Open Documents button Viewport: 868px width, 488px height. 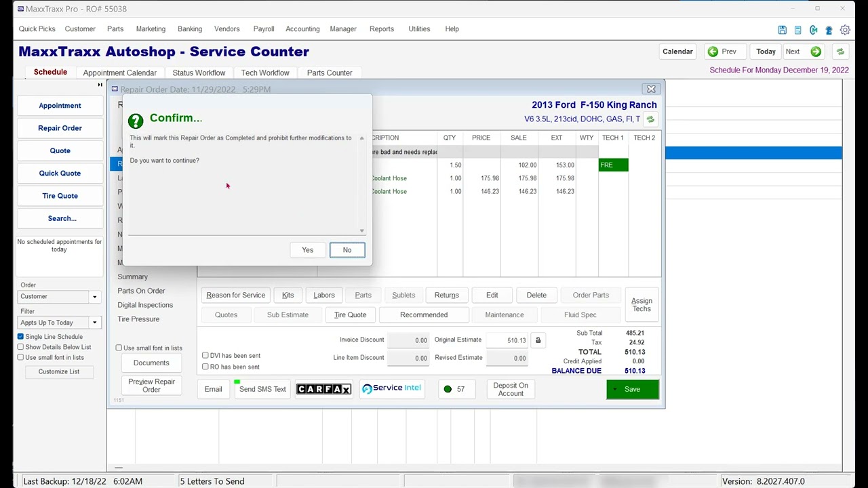tap(151, 363)
